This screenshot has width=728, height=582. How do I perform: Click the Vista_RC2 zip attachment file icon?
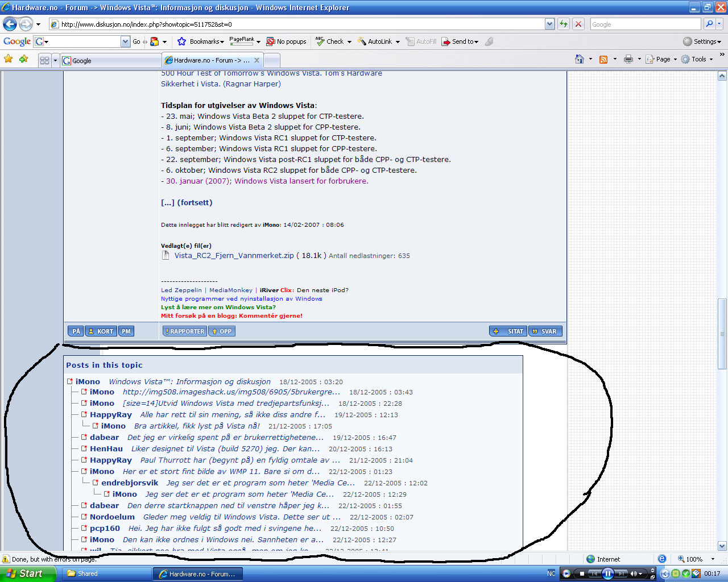click(x=166, y=256)
